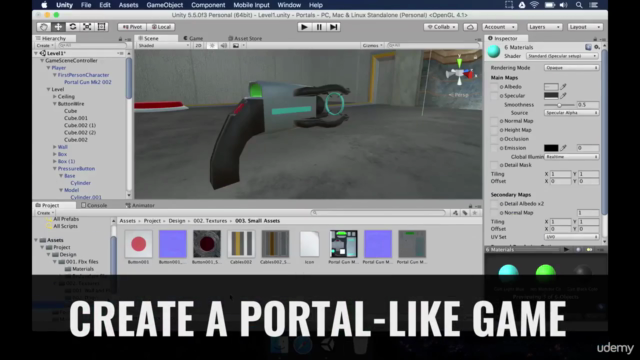640x360 pixels.
Task: Click the Play button
Action: coord(304,27)
